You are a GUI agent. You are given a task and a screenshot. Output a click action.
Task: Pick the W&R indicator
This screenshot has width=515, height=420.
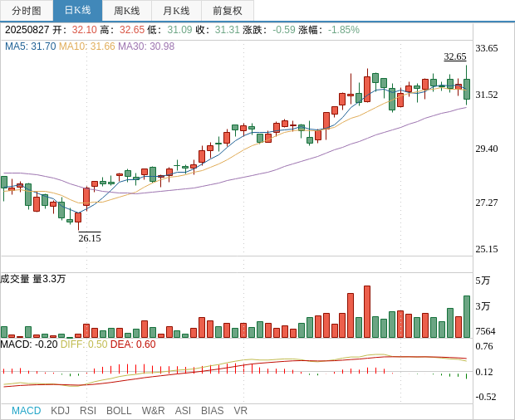click(153, 411)
